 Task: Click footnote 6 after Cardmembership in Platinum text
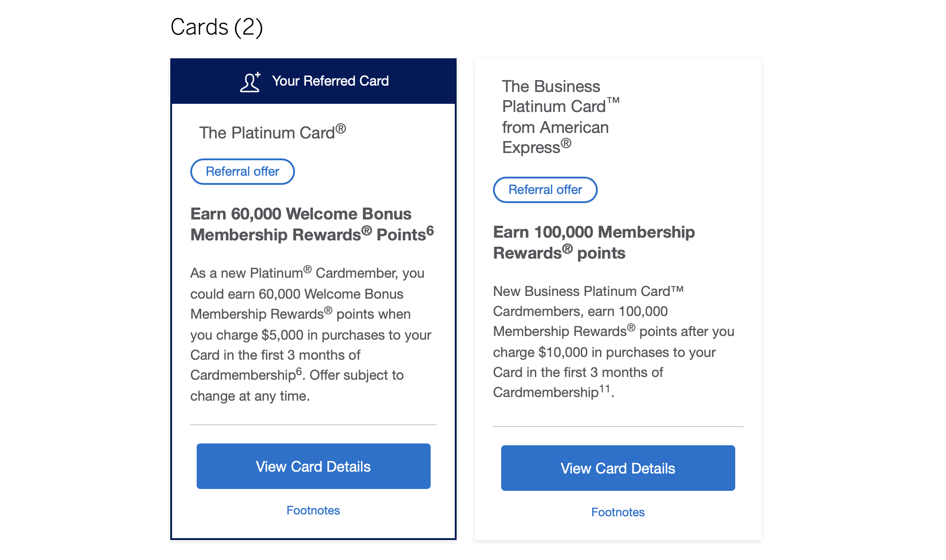[x=299, y=372]
